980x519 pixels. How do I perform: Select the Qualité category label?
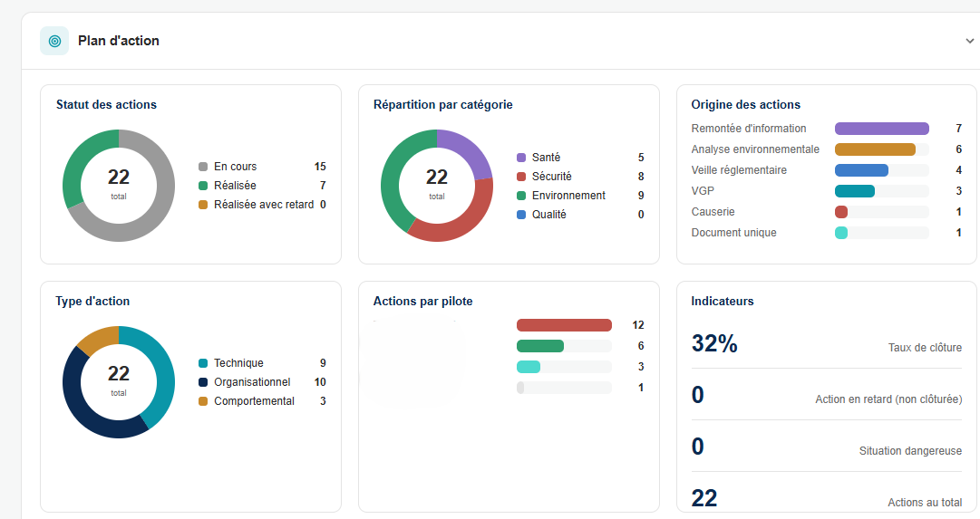548,215
